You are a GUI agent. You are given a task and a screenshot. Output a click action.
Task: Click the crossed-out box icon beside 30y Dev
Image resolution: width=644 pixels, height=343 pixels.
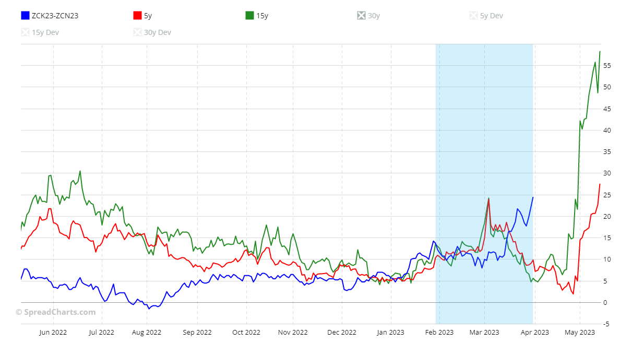137,32
